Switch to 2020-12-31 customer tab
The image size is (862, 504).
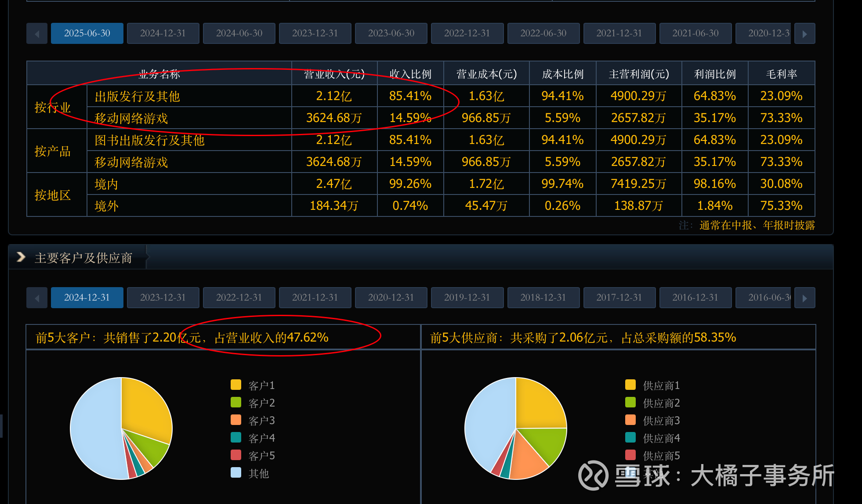coord(391,298)
